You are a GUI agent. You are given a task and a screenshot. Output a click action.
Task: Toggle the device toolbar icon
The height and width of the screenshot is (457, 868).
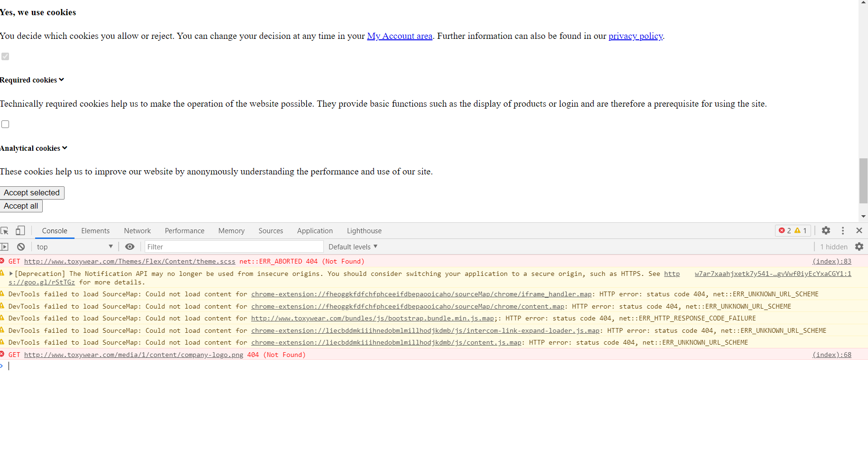[x=20, y=230]
